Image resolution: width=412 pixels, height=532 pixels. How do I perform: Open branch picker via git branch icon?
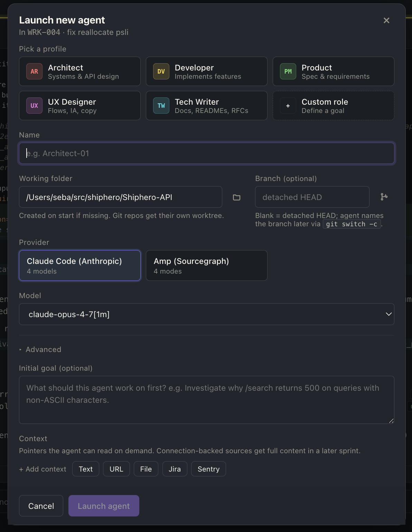[x=384, y=197]
